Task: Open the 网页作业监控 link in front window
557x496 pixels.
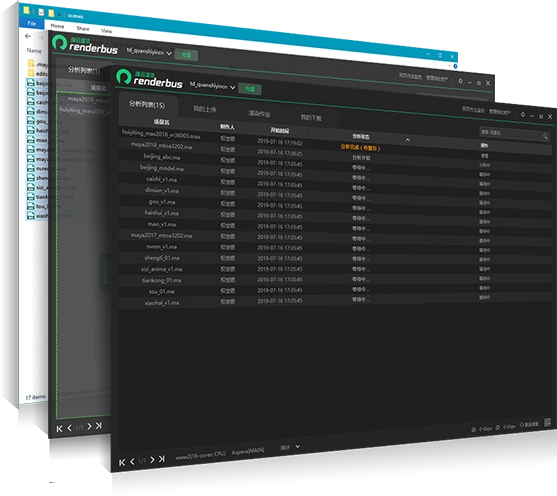Action: point(473,110)
